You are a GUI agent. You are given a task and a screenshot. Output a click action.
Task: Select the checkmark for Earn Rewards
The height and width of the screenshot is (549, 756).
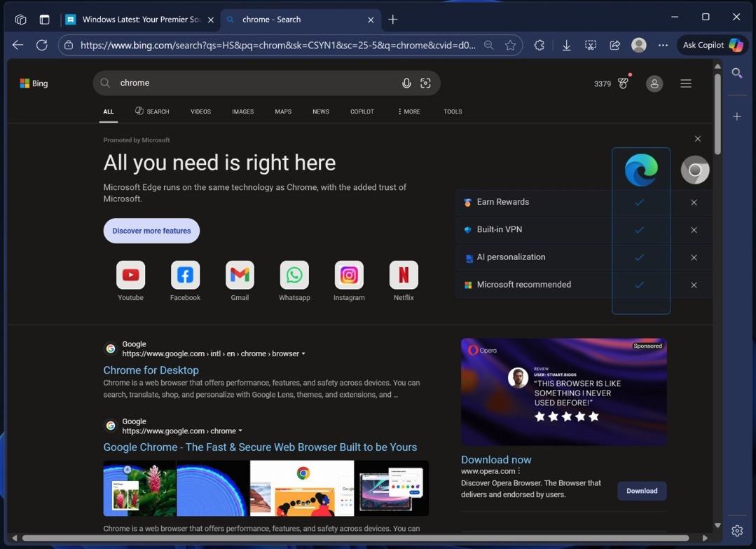pos(638,202)
